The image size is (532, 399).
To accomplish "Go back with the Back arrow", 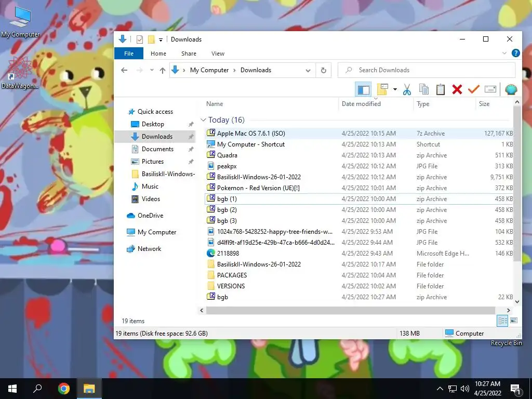I will point(124,70).
